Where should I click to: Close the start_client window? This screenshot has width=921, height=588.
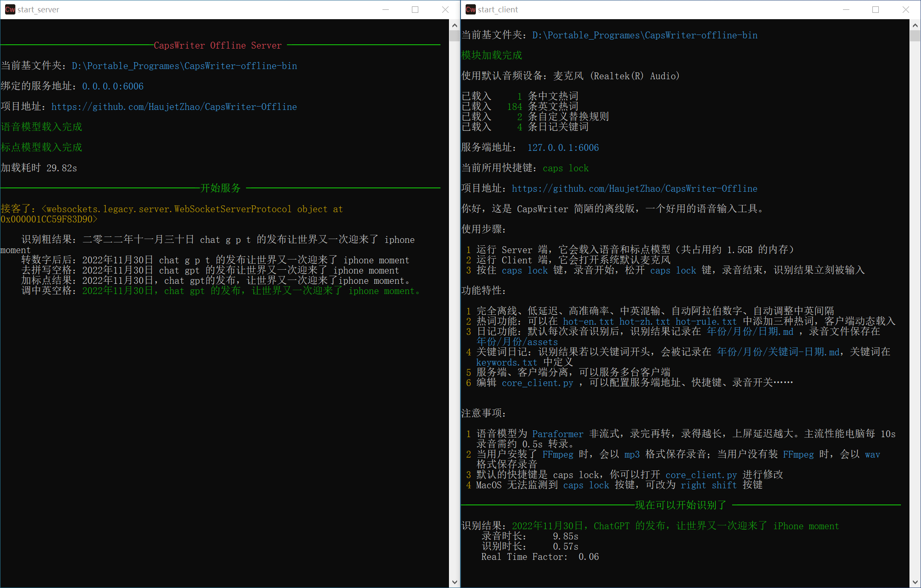[906, 9]
